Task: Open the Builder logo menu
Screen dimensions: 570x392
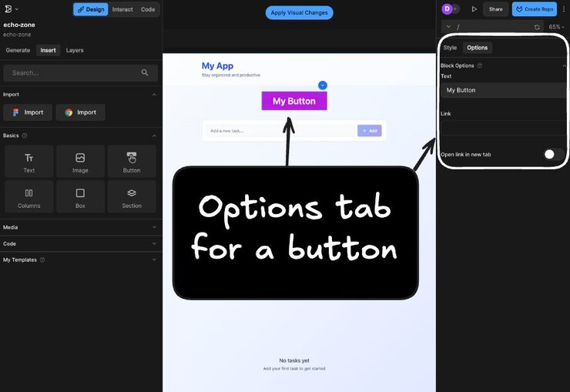Action: pyautogui.click(x=8, y=8)
